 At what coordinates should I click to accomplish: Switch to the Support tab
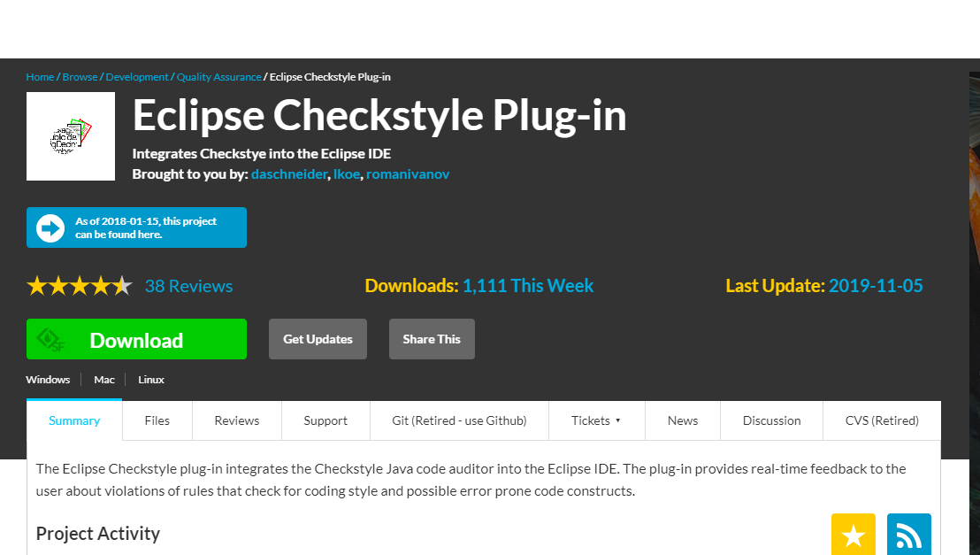pyautogui.click(x=325, y=420)
